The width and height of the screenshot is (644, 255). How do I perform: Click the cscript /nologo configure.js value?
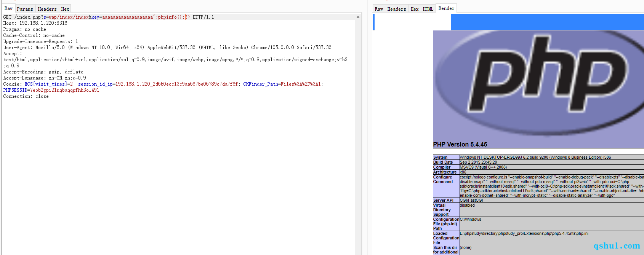click(552, 186)
